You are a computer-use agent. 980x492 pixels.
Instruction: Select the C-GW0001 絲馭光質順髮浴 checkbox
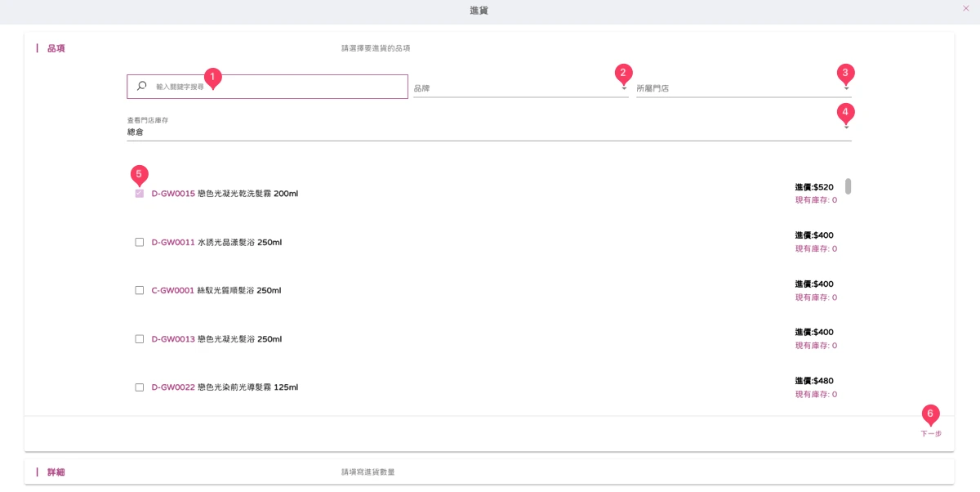coord(140,290)
